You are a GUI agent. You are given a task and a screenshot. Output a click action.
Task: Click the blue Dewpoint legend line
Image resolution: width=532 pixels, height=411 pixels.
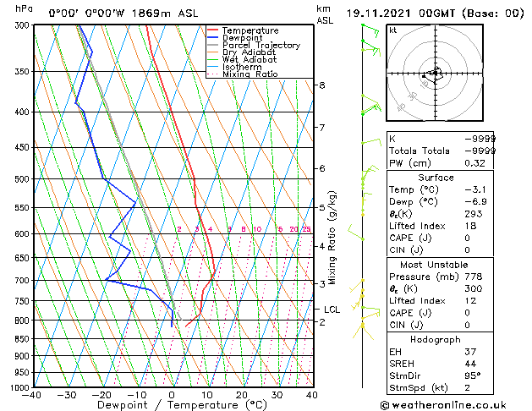pyautogui.click(x=213, y=38)
